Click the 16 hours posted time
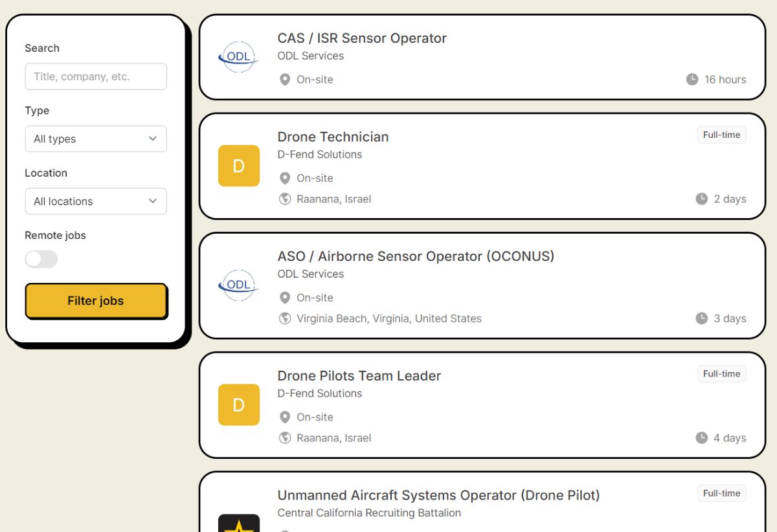This screenshot has width=777, height=532. tap(725, 80)
